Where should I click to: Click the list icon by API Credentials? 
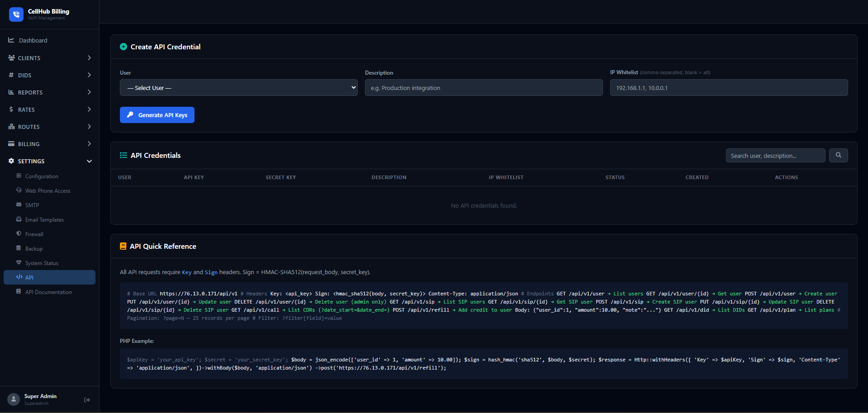click(x=123, y=155)
